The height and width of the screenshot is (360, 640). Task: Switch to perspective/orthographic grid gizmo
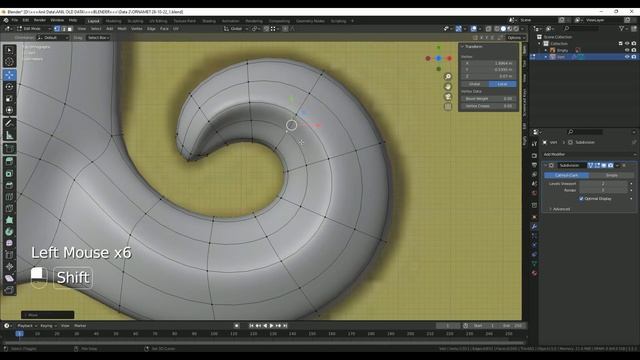coord(448,107)
